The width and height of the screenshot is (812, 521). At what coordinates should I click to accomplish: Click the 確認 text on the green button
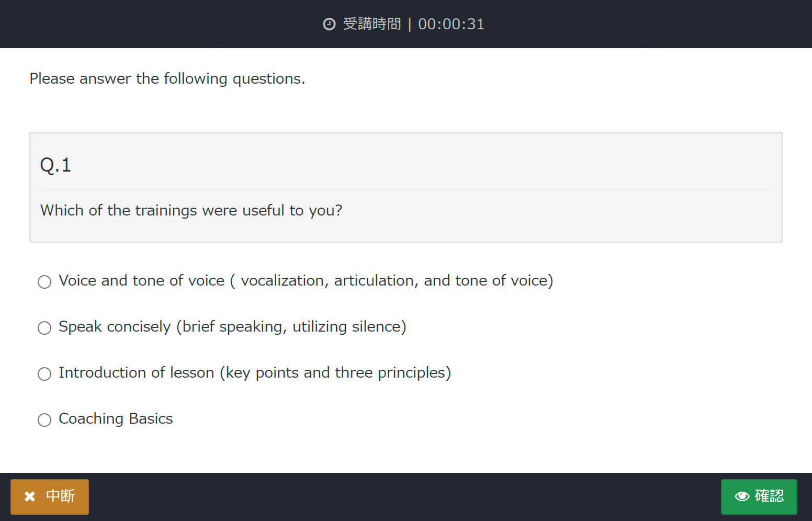769,496
